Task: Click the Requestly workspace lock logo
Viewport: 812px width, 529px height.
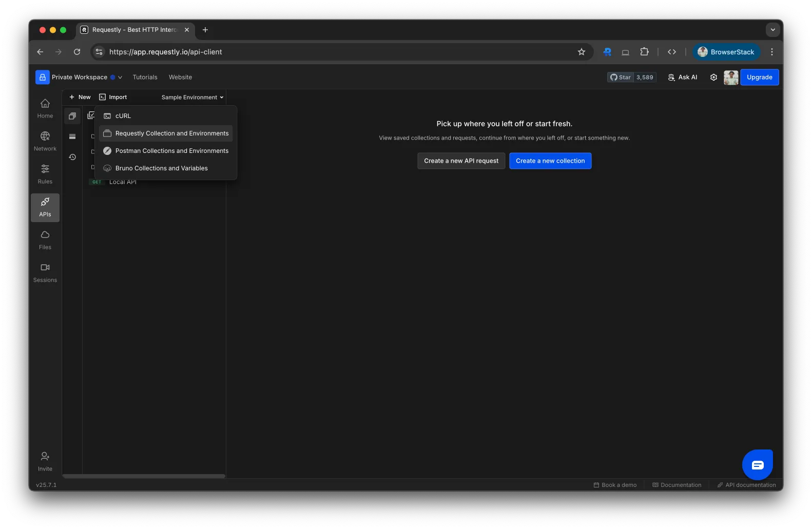Action: pyautogui.click(x=43, y=77)
